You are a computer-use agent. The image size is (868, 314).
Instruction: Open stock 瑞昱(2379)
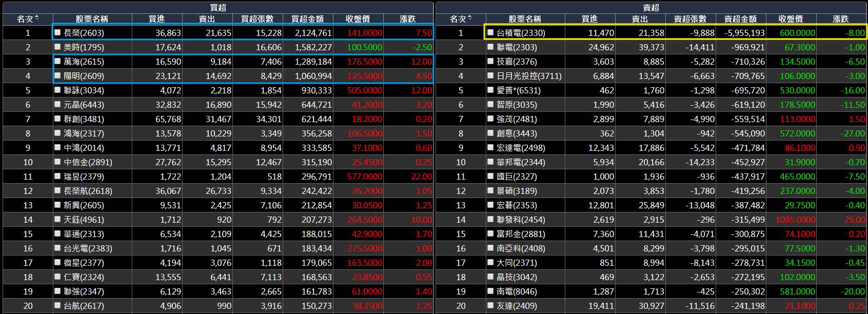[84, 176]
